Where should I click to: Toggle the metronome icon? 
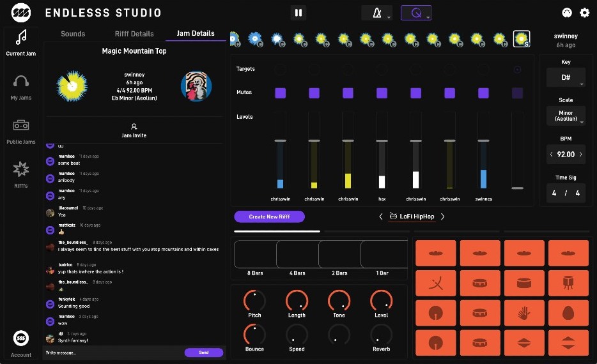coord(376,13)
